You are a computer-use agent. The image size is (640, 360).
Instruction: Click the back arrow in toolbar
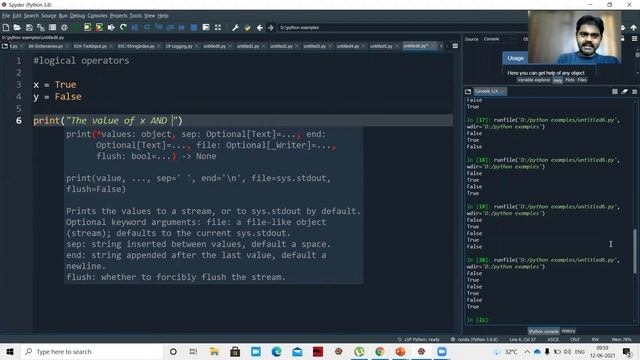click(260, 27)
